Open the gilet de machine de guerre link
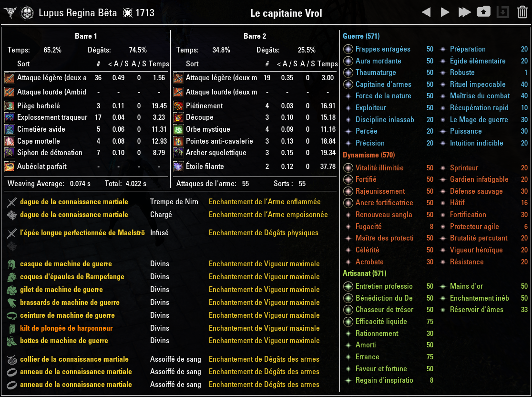532x397 pixels. (x=61, y=290)
